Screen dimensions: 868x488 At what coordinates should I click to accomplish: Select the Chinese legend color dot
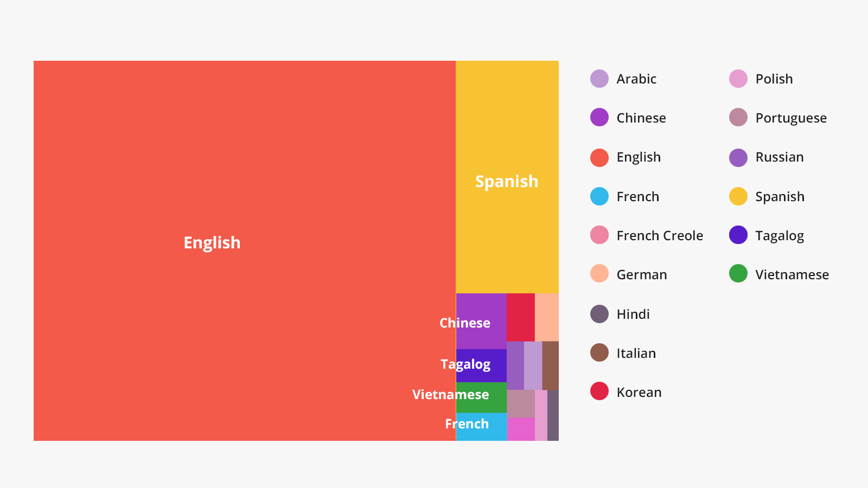[x=599, y=118]
